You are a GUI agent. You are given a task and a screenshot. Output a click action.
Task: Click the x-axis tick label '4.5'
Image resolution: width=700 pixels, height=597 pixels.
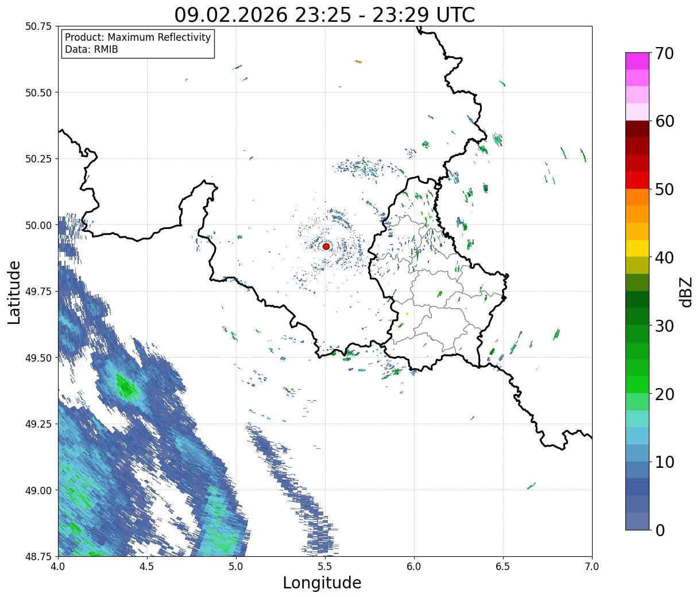(147, 566)
